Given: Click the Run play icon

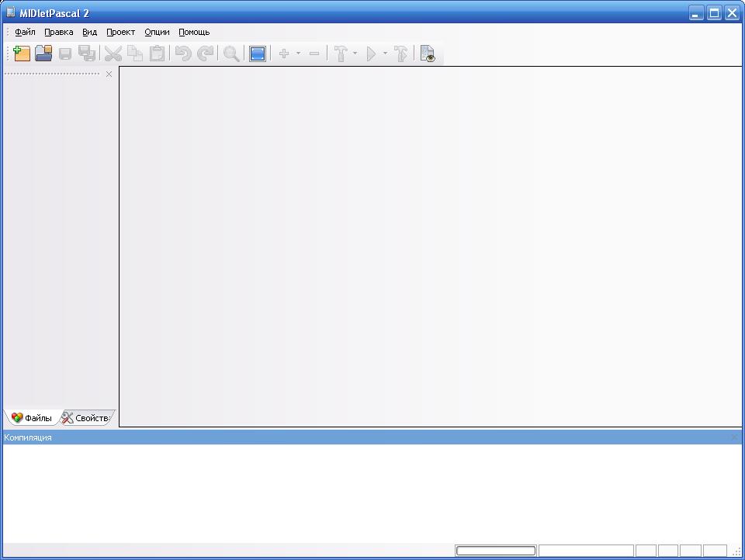Looking at the screenshot, I should click(372, 54).
